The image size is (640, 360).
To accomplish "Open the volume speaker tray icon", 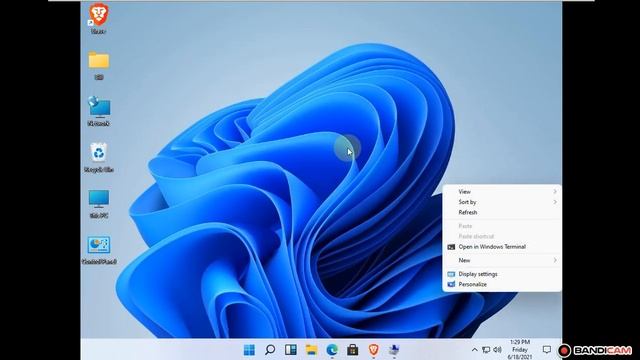I will point(497,350).
